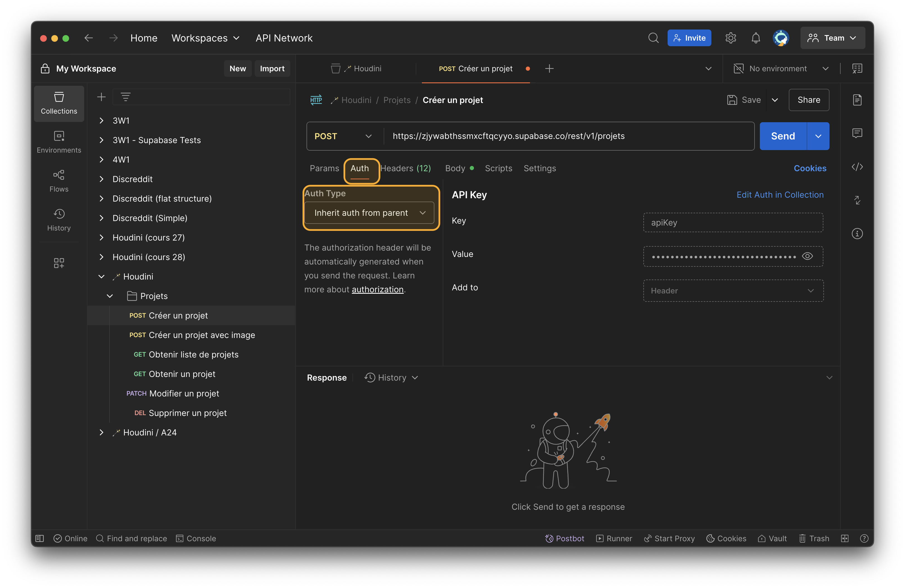Open the code snippet icon in right sidebar

click(857, 167)
